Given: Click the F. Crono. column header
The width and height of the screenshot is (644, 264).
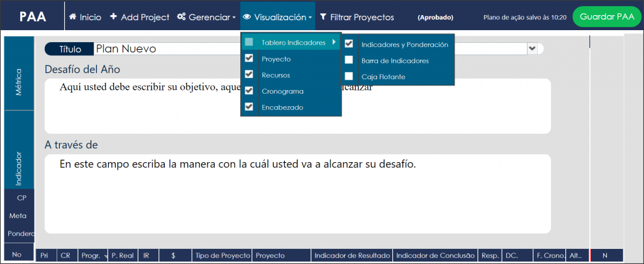Looking at the screenshot, I should pyautogui.click(x=549, y=255).
